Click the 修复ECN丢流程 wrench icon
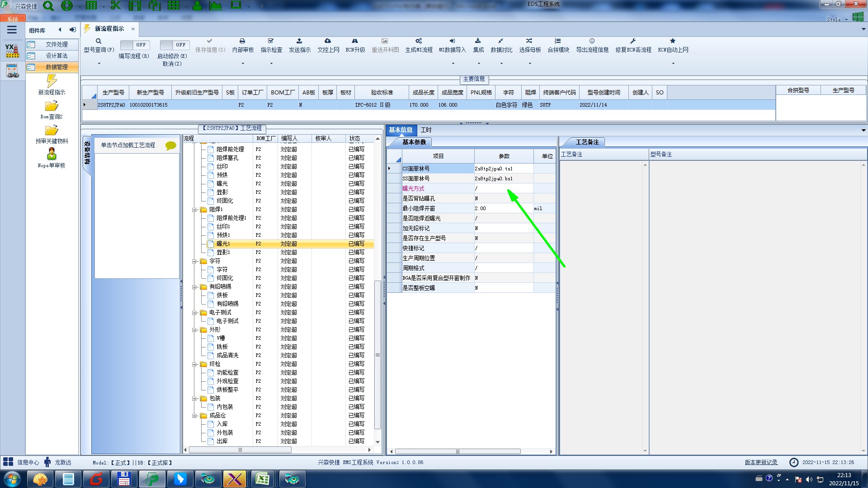The height and width of the screenshot is (488, 868). click(633, 41)
